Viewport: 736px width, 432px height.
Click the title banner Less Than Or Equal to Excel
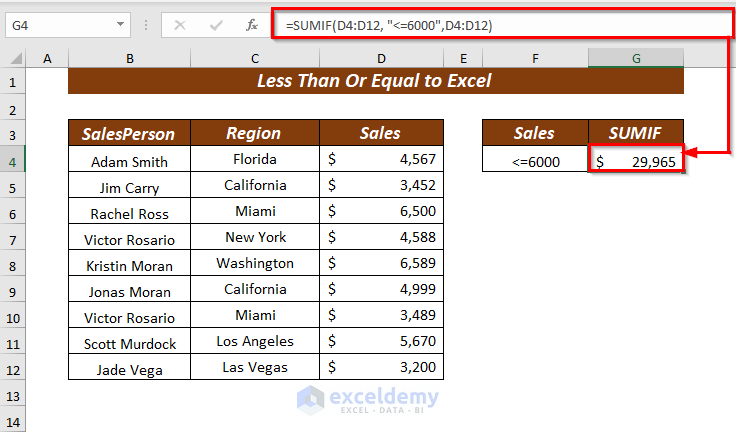click(375, 81)
